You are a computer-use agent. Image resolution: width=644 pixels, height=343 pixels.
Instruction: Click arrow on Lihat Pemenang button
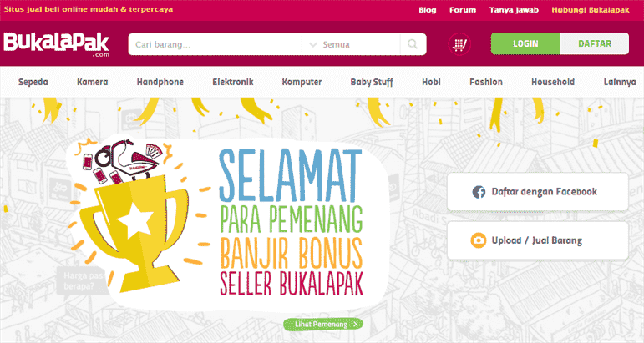click(x=355, y=324)
